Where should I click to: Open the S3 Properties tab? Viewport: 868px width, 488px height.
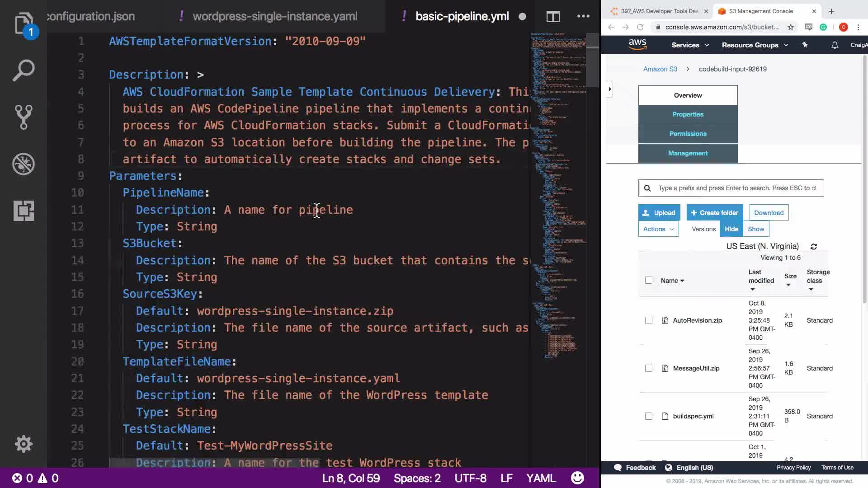click(687, 114)
